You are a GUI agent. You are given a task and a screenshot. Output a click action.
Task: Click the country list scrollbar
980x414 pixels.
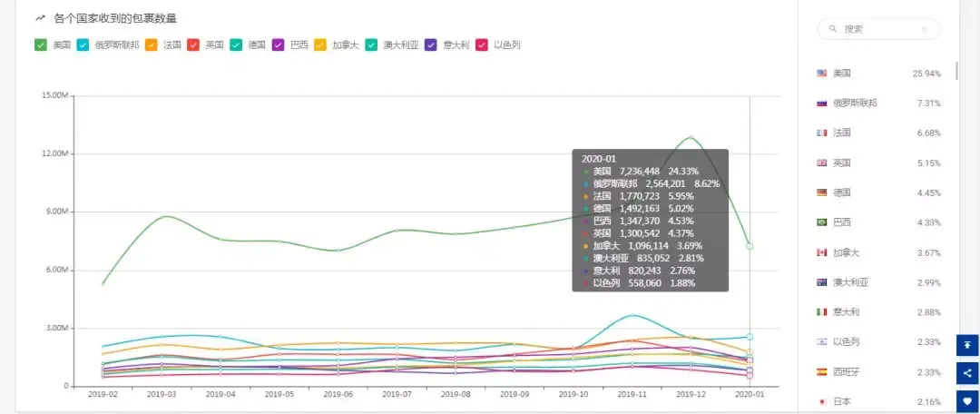pyautogui.click(x=956, y=70)
